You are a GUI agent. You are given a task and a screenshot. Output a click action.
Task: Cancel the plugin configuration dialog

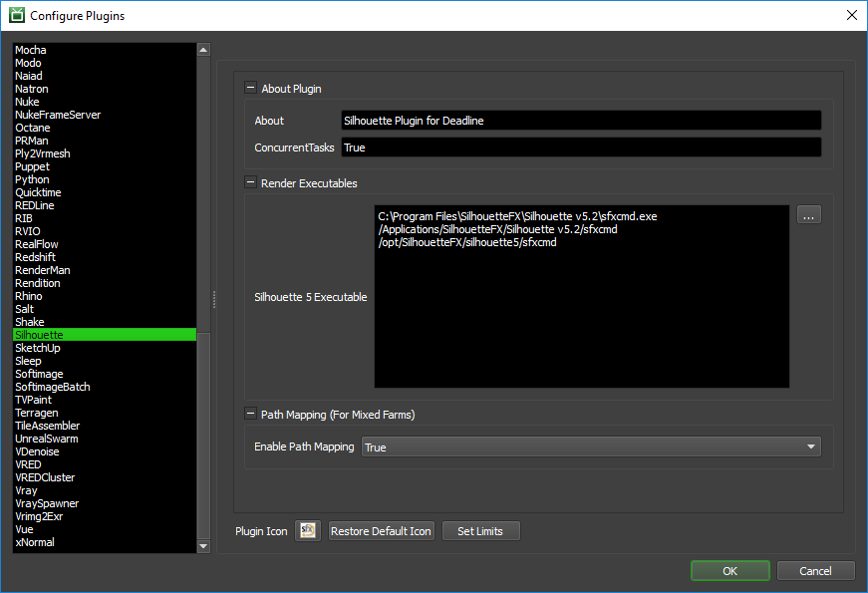pos(815,571)
